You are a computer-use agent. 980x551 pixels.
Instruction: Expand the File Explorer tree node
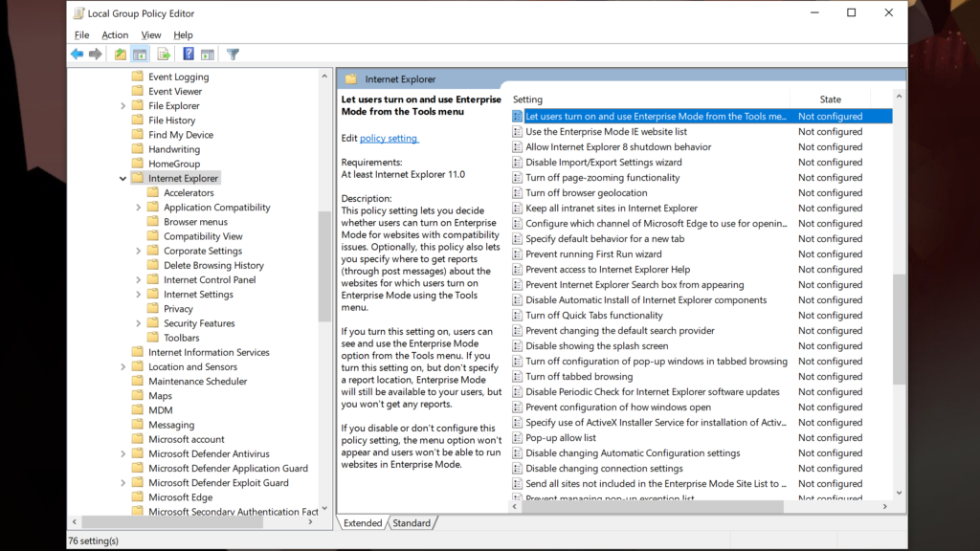pos(122,106)
